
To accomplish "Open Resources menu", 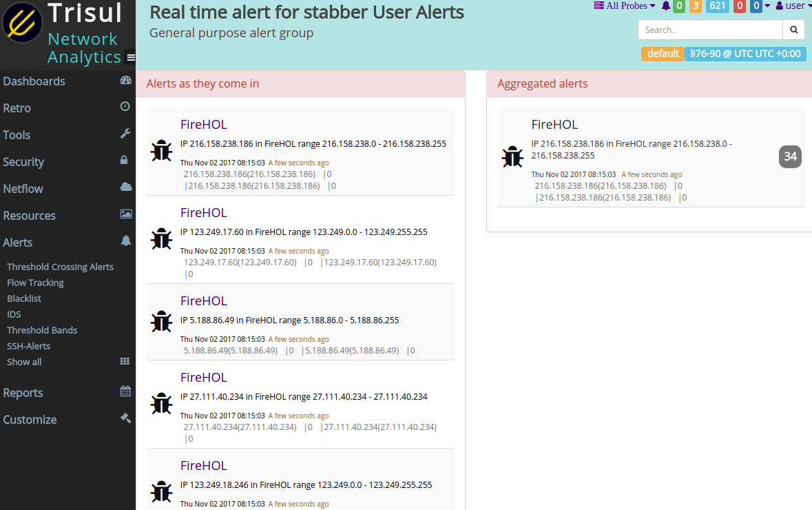I will [x=30, y=216].
